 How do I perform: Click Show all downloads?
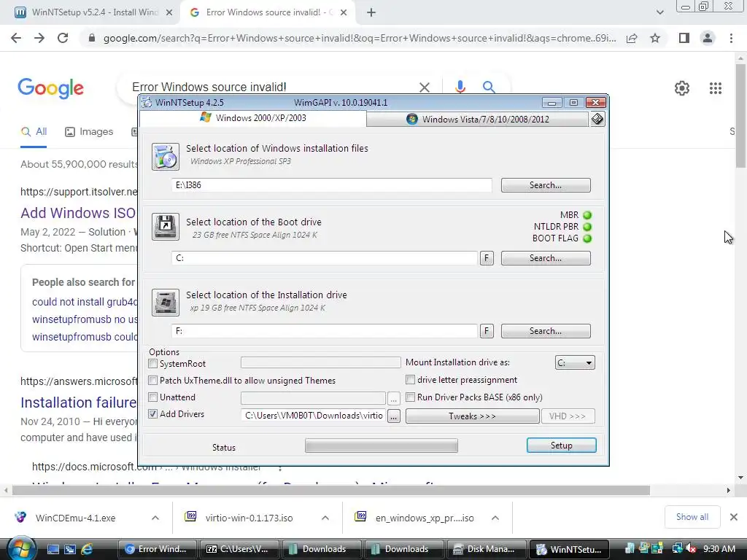pos(692,517)
